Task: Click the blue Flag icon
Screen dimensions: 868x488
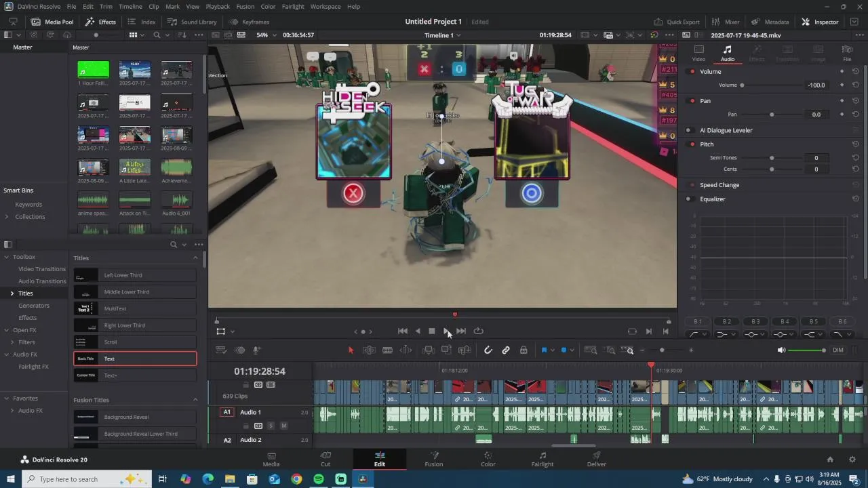Action: [544, 350]
